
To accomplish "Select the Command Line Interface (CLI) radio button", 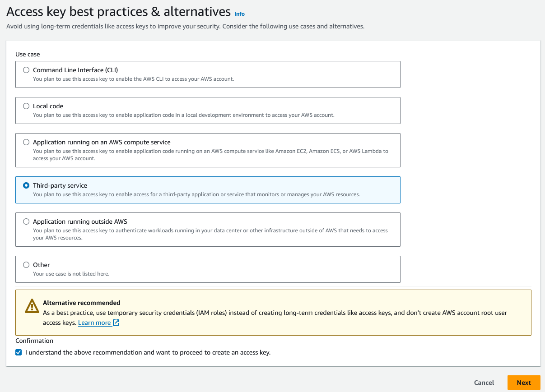I will (x=26, y=70).
